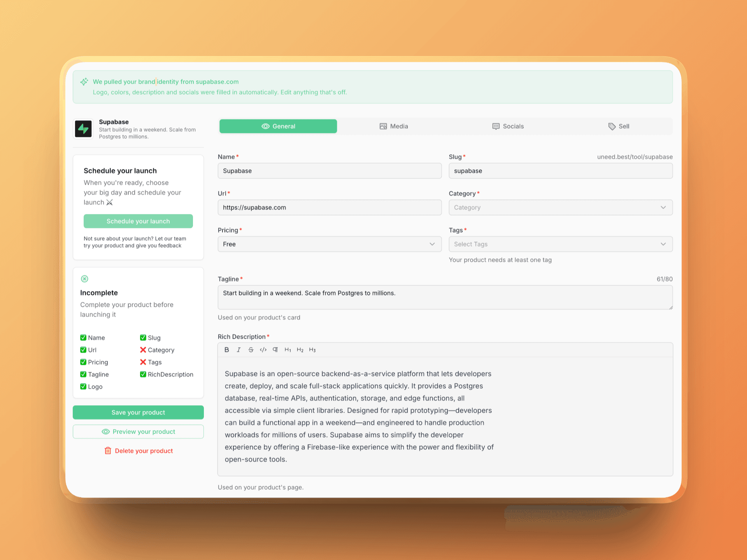Click the red X next to Tags
The width and height of the screenshot is (747, 560).
click(x=143, y=362)
